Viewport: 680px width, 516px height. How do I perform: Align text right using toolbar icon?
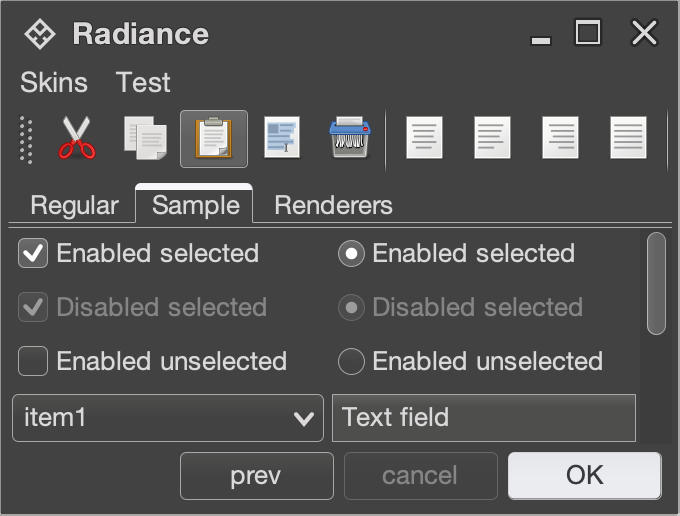pyautogui.click(x=560, y=138)
